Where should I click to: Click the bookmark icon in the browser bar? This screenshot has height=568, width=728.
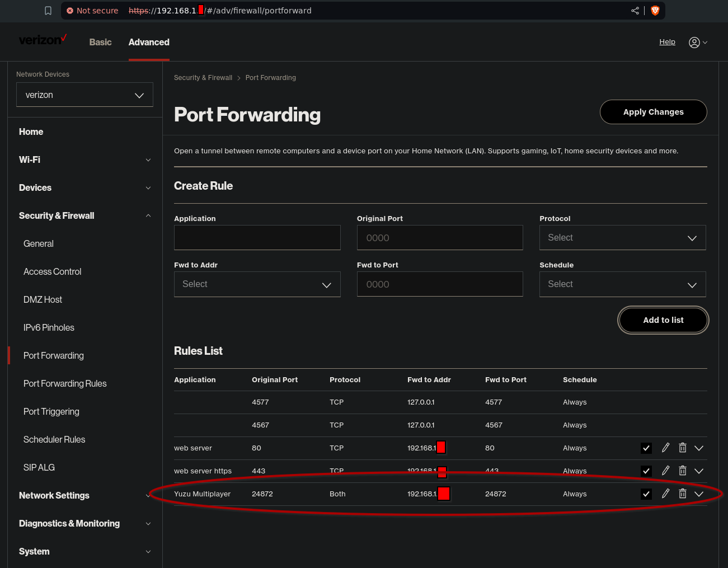48,11
